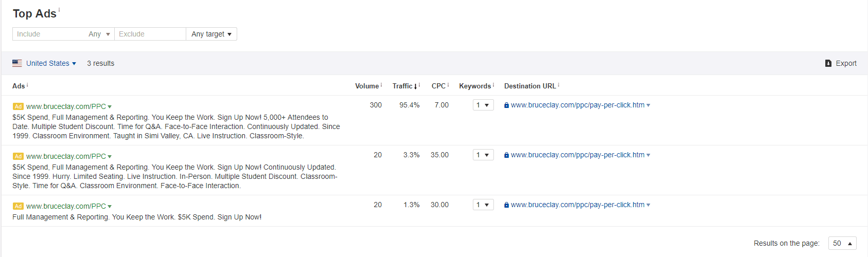Expand arrow next to third ad's bruceclay.com/PPC
This screenshot has height=257, width=868.
[110, 207]
